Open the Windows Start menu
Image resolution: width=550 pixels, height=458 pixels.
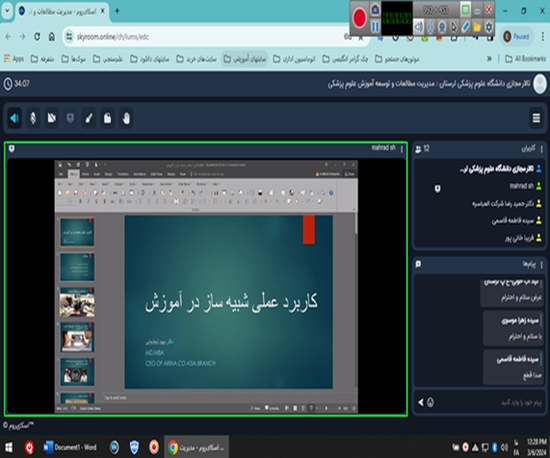(8, 447)
